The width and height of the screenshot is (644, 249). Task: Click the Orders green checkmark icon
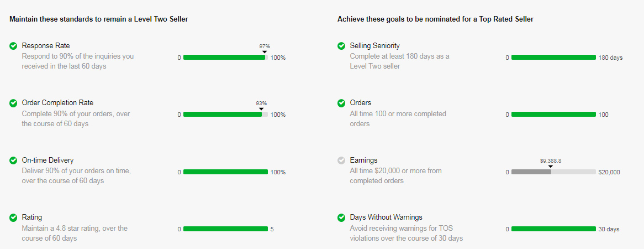click(x=341, y=103)
